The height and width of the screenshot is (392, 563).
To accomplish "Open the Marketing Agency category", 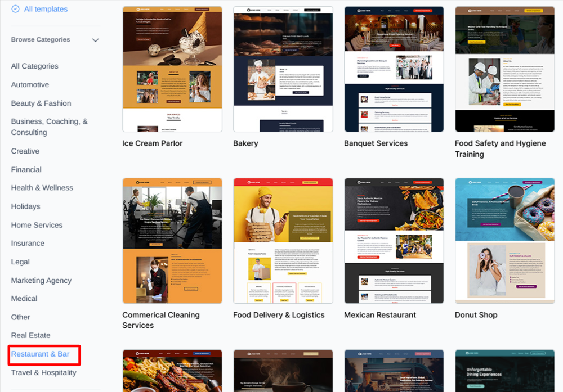I will point(41,281).
